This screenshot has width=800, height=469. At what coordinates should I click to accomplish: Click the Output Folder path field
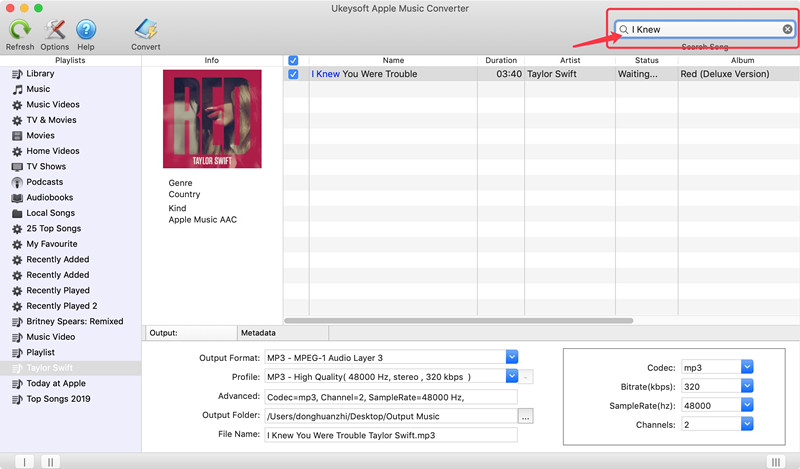(x=391, y=416)
